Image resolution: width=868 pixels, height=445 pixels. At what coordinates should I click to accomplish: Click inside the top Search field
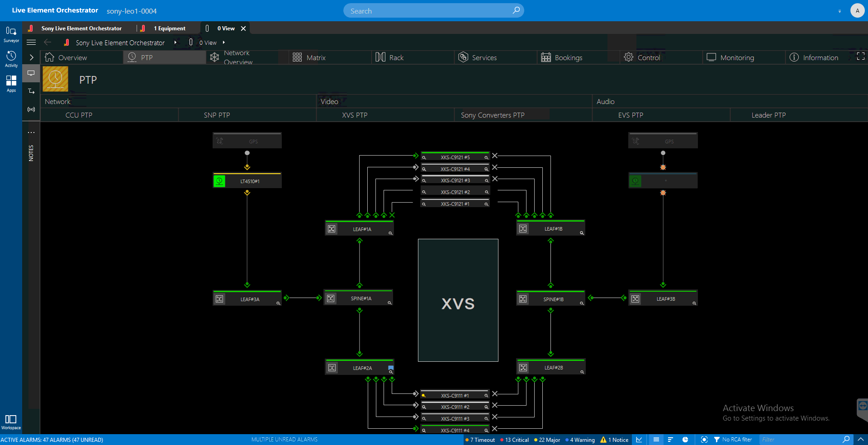click(433, 10)
